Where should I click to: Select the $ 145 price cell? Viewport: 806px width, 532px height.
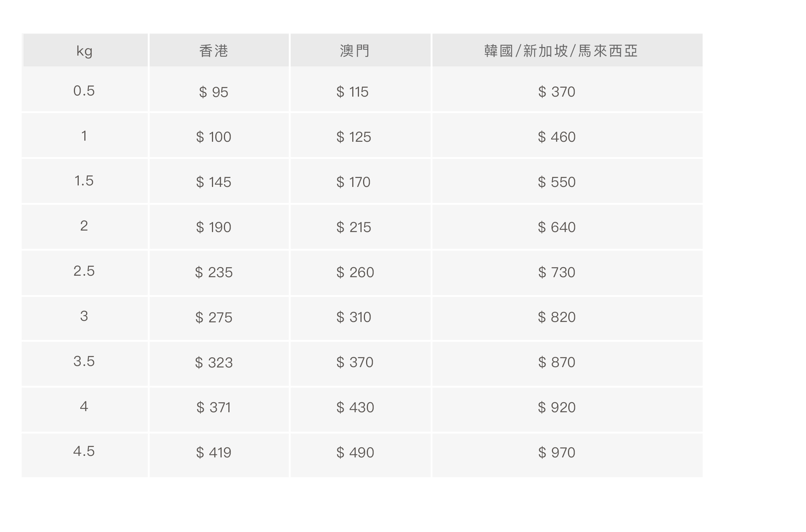213,182
